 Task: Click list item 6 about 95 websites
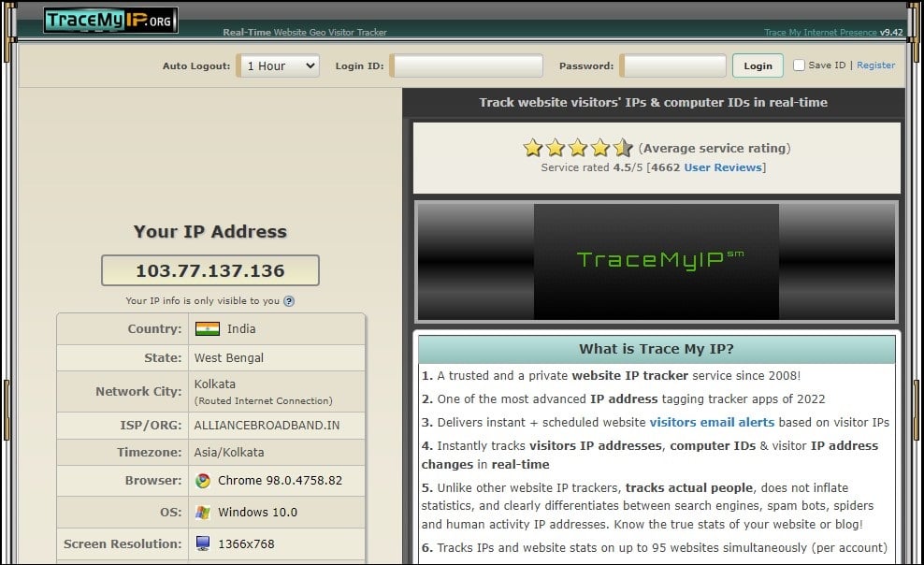click(x=654, y=548)
